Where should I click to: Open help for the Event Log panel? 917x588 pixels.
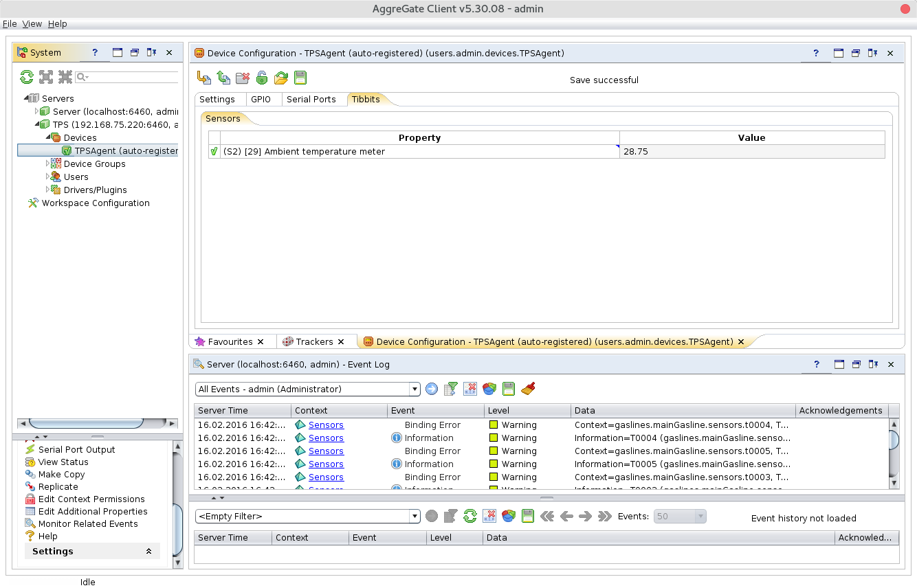(x=816, y=364)
